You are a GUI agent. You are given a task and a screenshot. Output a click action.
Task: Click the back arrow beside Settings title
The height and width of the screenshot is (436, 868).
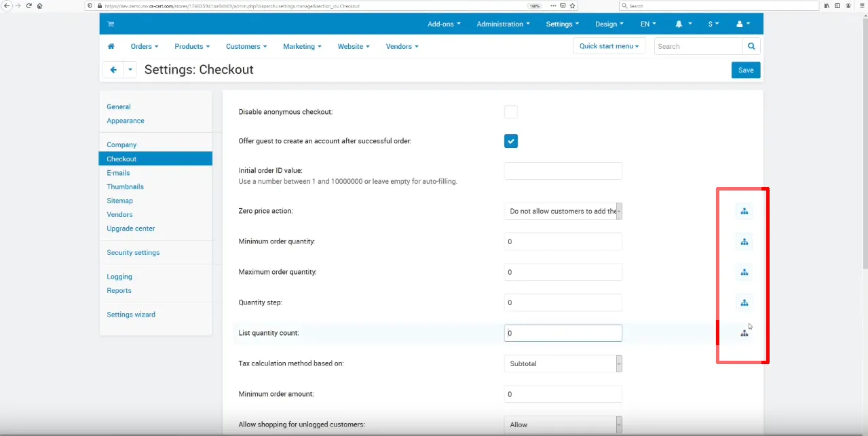[113, 70]
